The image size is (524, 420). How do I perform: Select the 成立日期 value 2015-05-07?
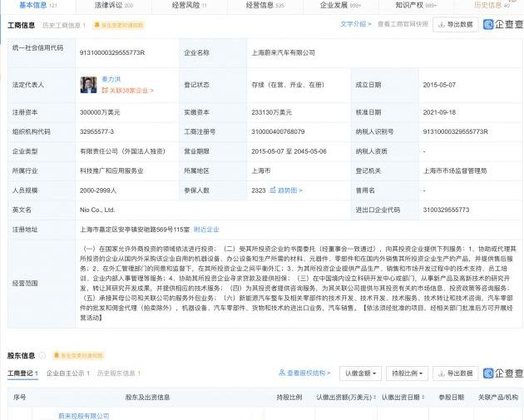pos(439,85)
